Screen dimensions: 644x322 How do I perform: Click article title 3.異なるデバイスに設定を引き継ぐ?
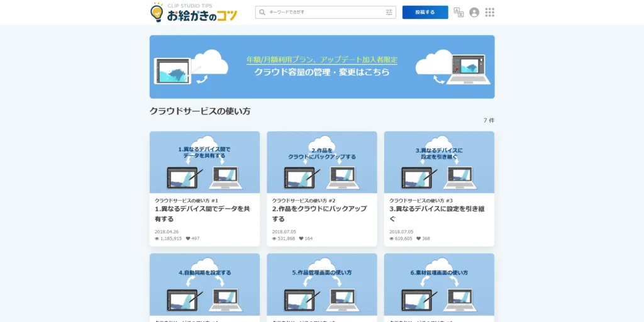click(x=437, y=214)
